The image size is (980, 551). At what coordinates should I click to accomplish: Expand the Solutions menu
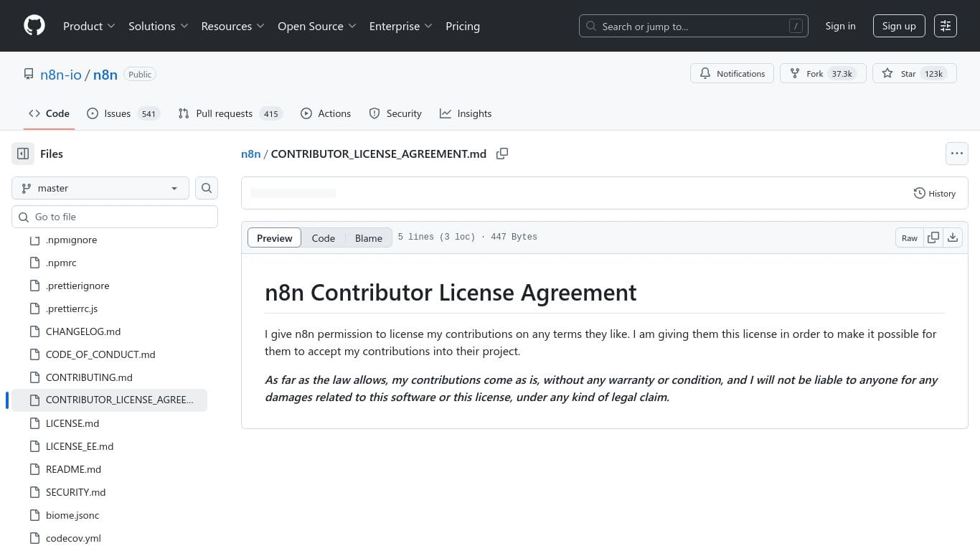(159, 26)
